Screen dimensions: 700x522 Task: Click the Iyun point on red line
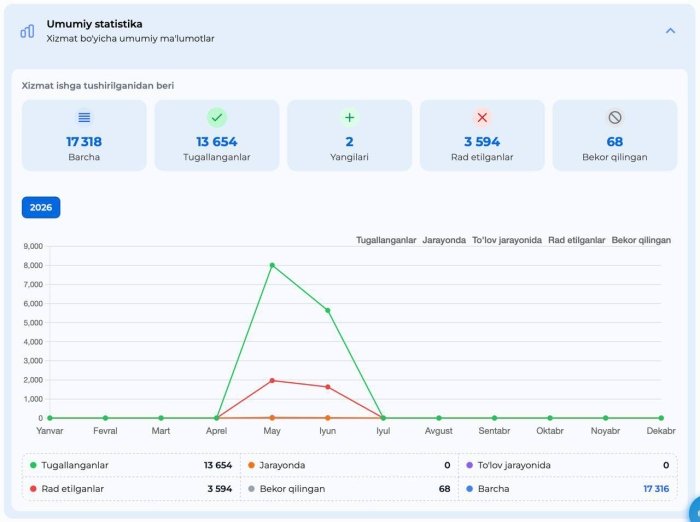328,387
